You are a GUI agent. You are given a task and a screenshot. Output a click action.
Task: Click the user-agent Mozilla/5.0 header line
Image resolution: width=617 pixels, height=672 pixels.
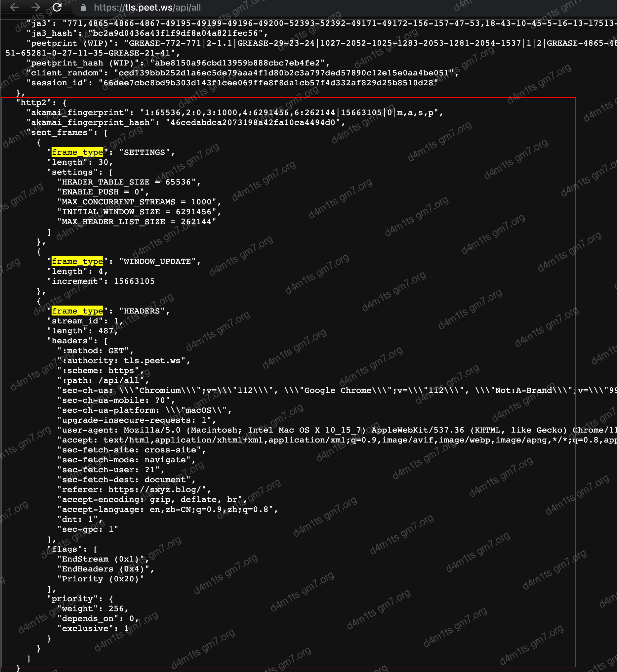coord(337,430)
